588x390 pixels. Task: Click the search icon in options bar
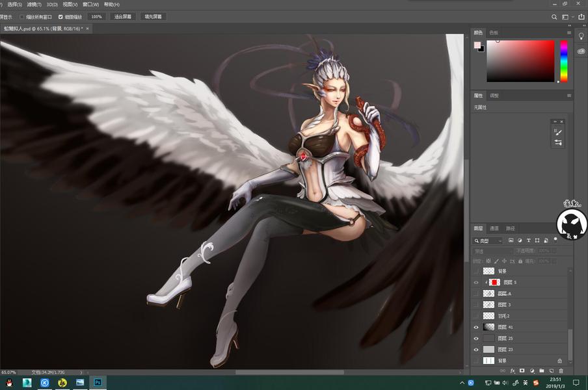(554, 17)
